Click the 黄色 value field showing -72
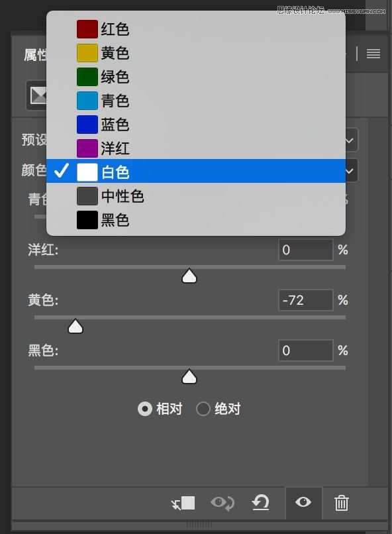Viewport: 392px width, 534px height. click(305, 299)
